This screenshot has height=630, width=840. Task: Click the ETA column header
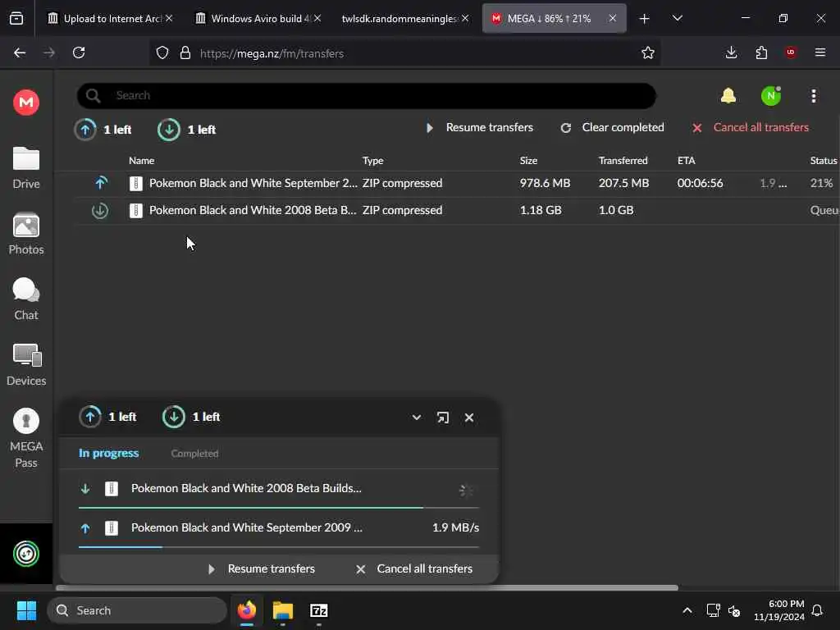(x=687, y=160)
